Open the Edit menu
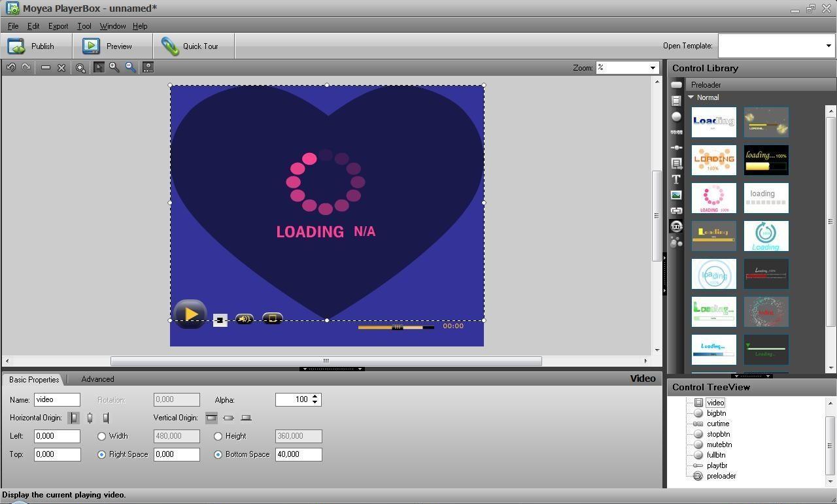The height and width of the screenshot is (504, 837). point(33,26)
